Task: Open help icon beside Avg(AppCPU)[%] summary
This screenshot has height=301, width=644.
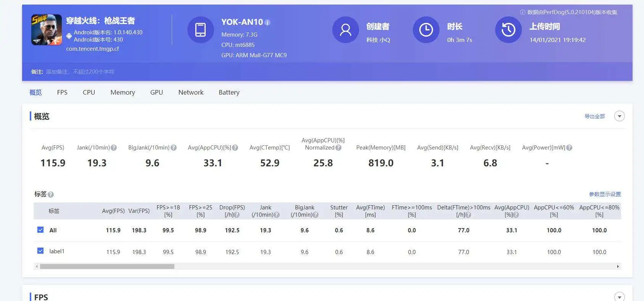Action: (x=235, y=148)
